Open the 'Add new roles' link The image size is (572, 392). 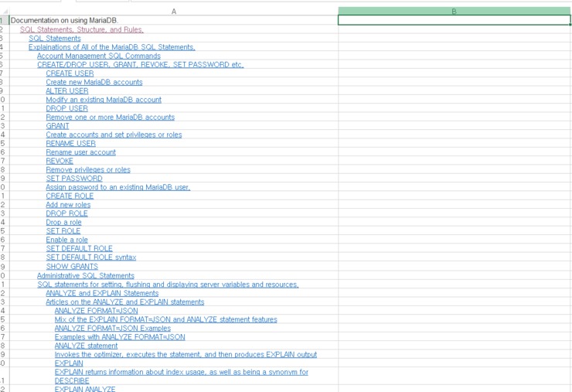(68, 205)
